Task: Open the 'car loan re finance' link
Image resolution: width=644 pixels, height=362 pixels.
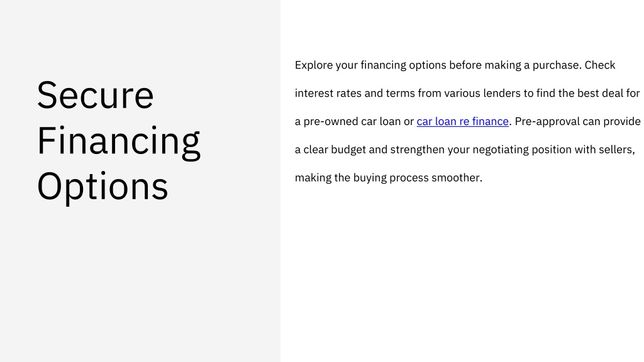Action: 462,121
